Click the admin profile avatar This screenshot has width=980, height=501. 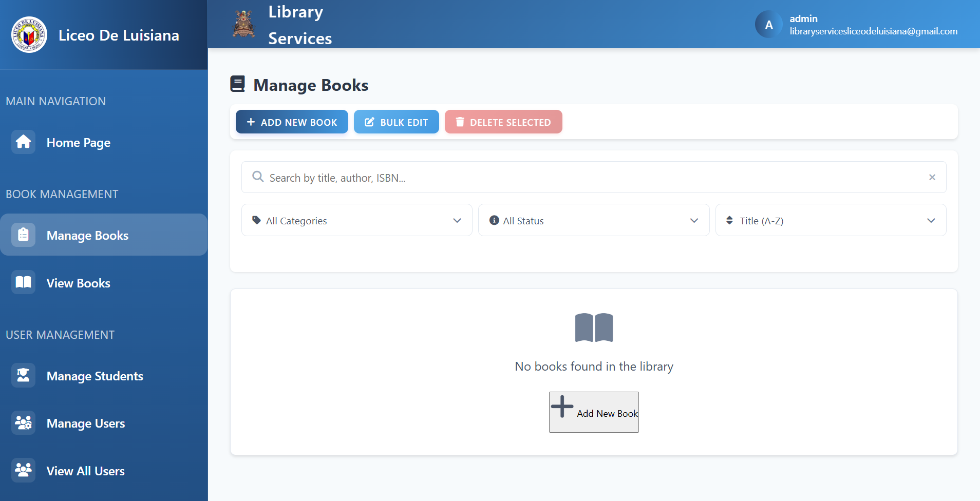pos(768,24)
